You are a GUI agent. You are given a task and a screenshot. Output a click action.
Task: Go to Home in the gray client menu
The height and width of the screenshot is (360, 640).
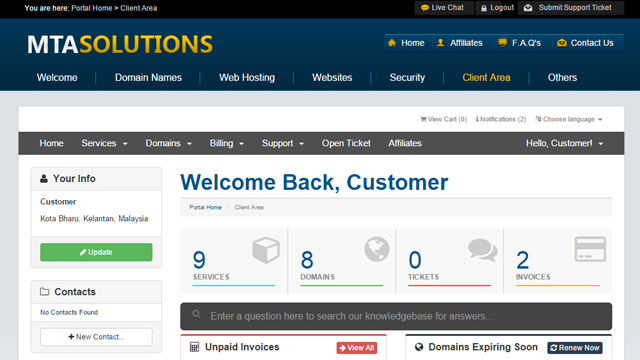51,143
